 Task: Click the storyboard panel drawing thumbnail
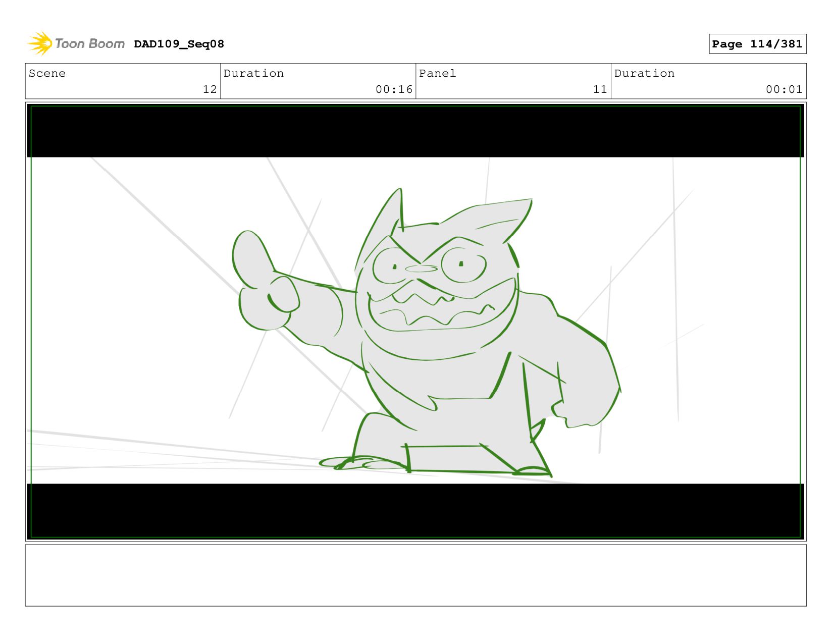(x=415, y=321)
